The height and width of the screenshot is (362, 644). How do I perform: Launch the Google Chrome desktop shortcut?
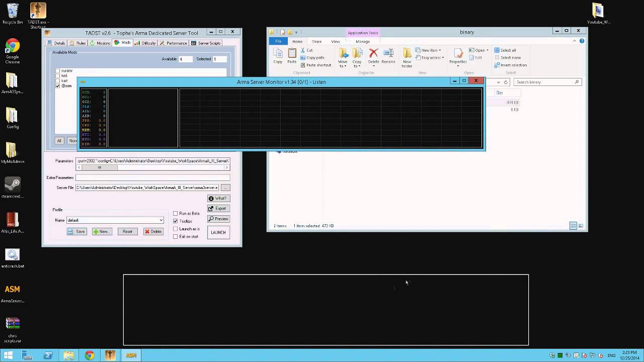coord(13,51)
